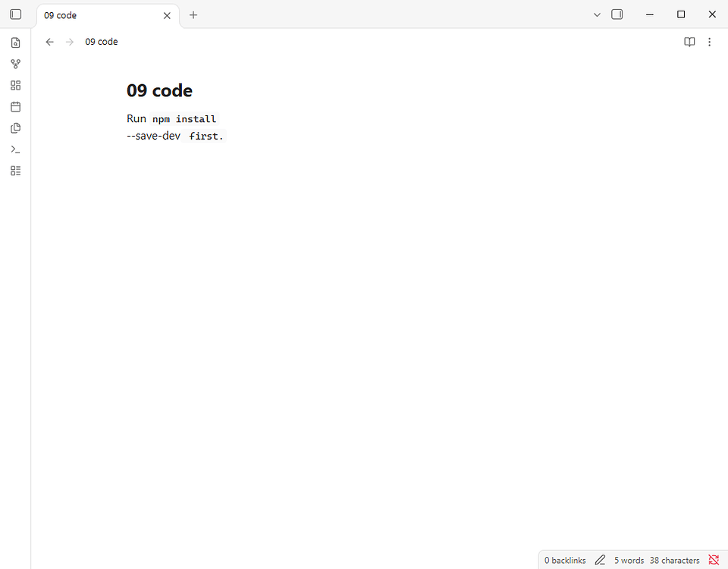This screenshot has height=569, width=728.
Task: Click the templates copy icon in ribbon
Action: click(x=15, y=128)
